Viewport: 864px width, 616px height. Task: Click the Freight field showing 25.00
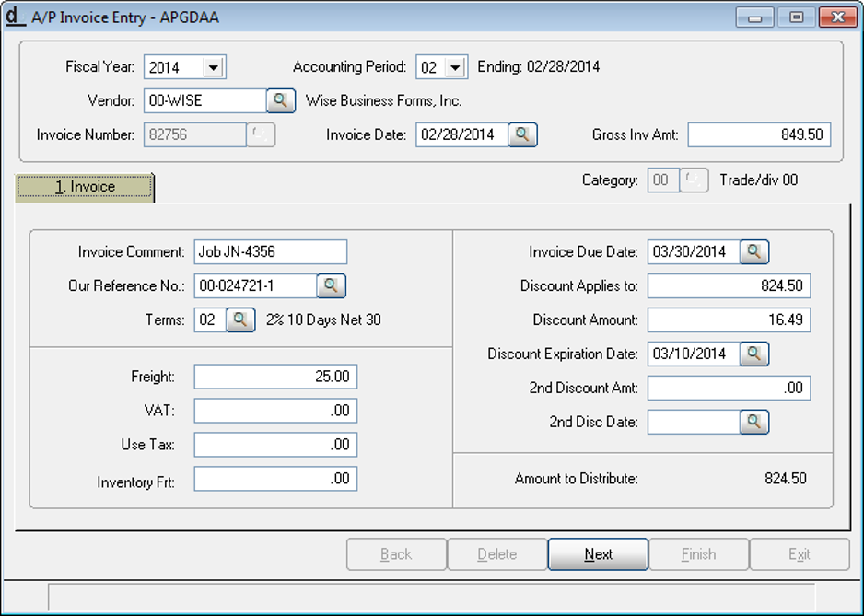tap(275, 377)
